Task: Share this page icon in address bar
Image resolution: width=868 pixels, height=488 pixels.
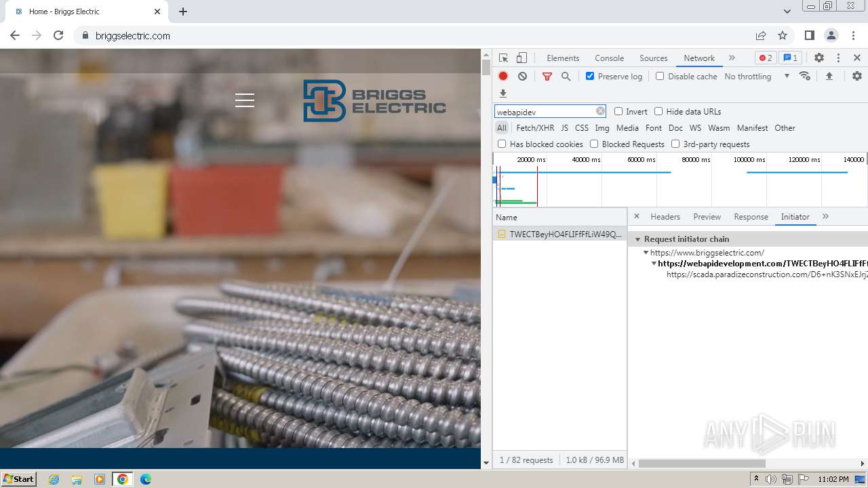Action: 761,35
